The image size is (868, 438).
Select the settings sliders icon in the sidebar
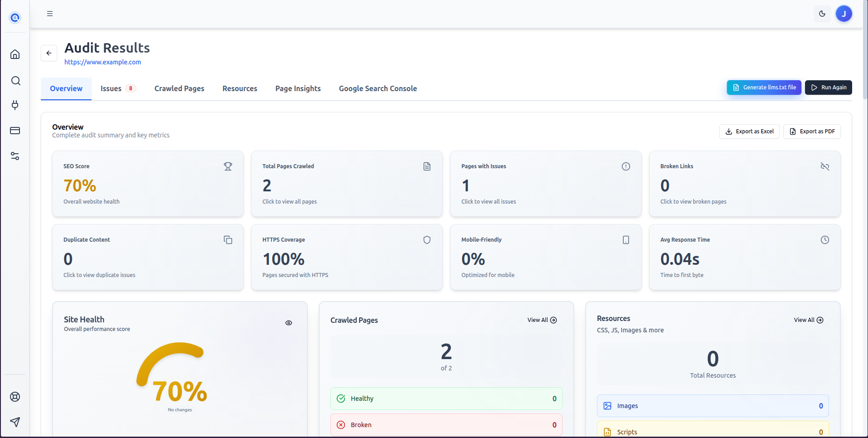pos(15,156)
